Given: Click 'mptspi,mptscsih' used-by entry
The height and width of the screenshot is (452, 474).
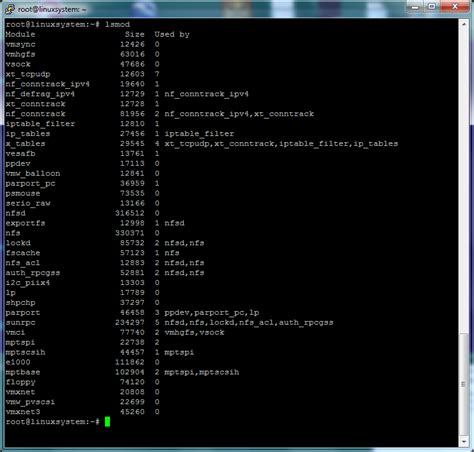Looking at the screenshot, I should [x=202, y=372].
